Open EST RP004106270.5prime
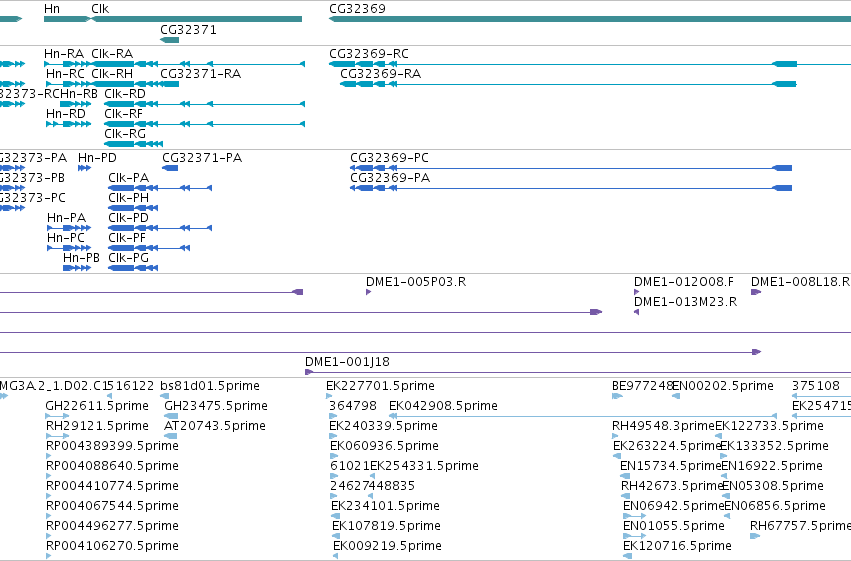 coord(112,546)
